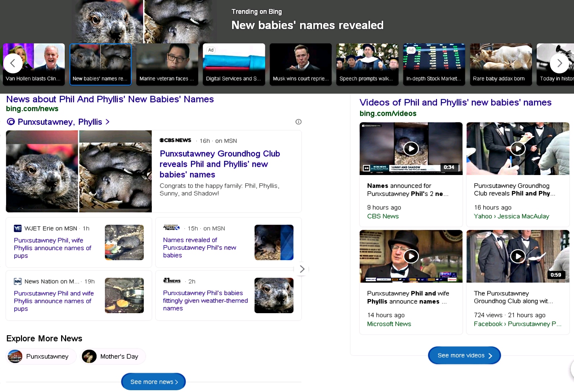Open CBS News Groundhog Club reveals article

coord(220,164)
